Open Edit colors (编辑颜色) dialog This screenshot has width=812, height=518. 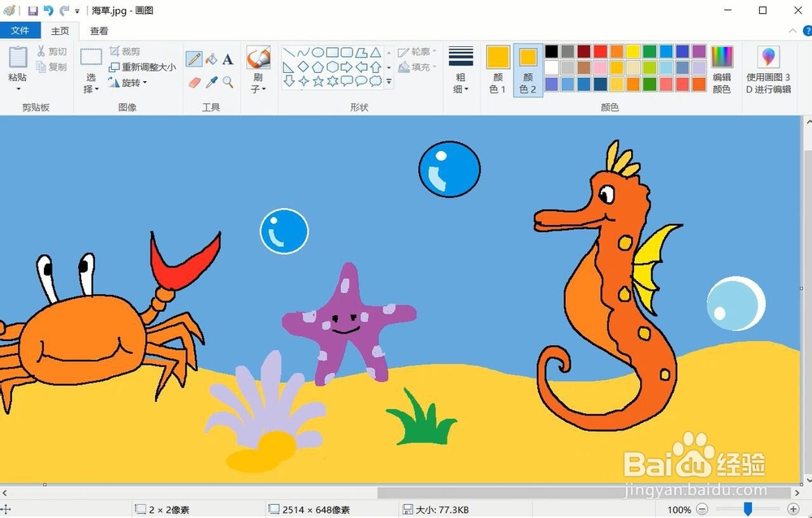click(722, 69)
